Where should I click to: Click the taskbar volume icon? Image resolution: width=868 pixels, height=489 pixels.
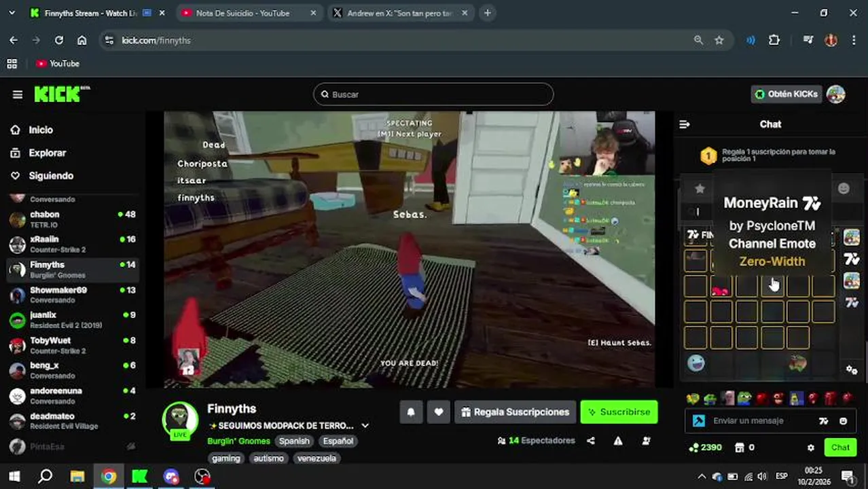[x=762, y=476]
